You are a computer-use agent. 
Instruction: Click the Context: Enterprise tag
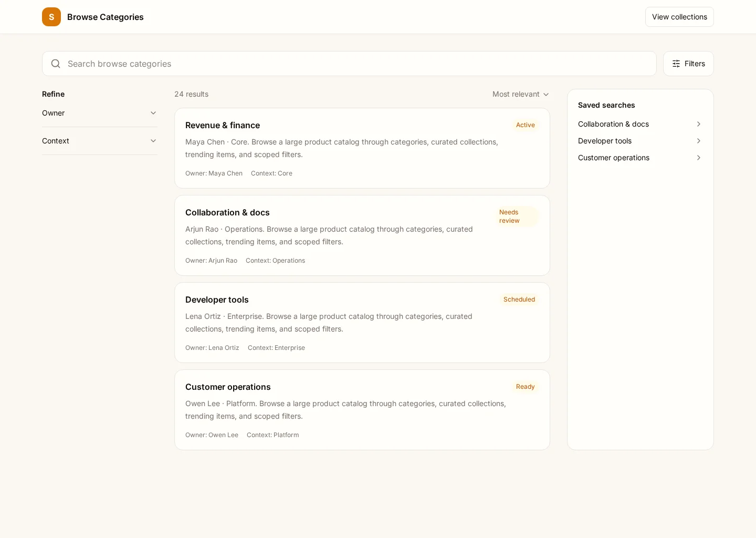pyautogui.click(x=276, y=348)
